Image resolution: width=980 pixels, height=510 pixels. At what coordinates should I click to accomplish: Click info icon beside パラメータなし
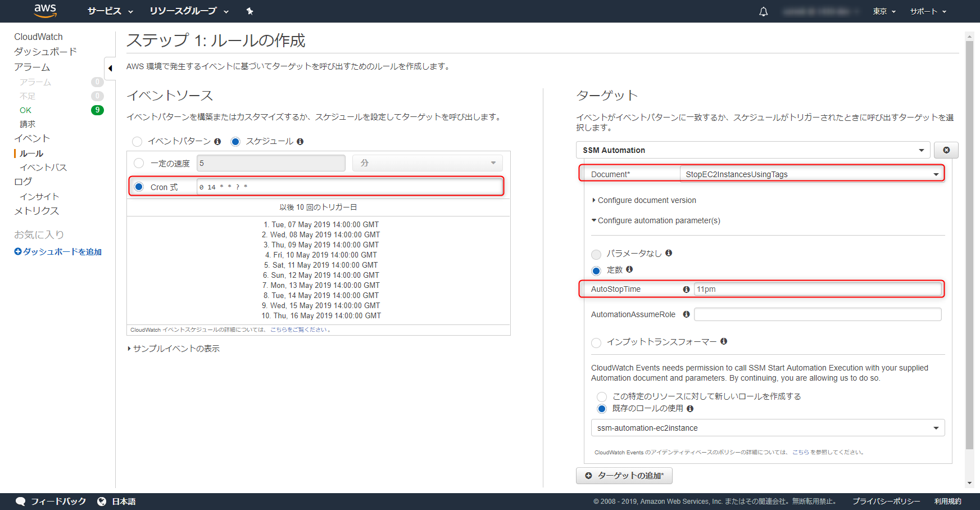[x=669, y=253]
